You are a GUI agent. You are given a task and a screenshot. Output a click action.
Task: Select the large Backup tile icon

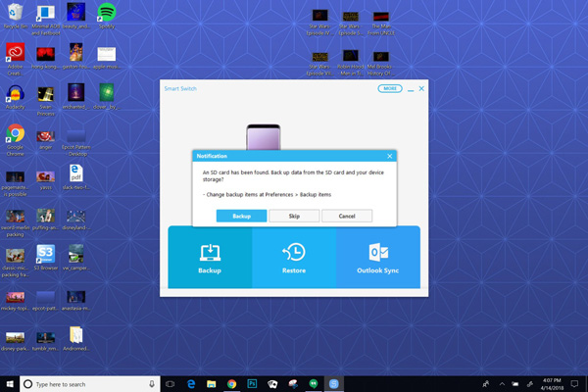coord(210,257)
